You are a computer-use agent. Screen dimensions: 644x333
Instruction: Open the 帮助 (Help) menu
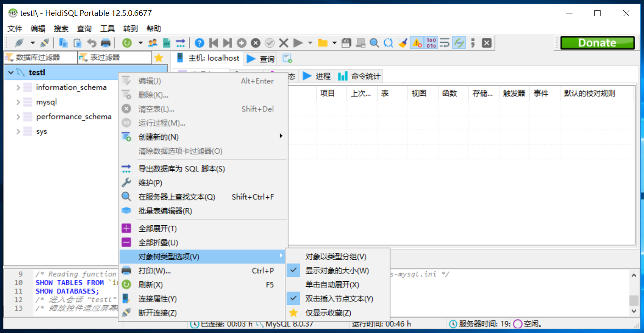pyautogui.click(x=154, y=28)
